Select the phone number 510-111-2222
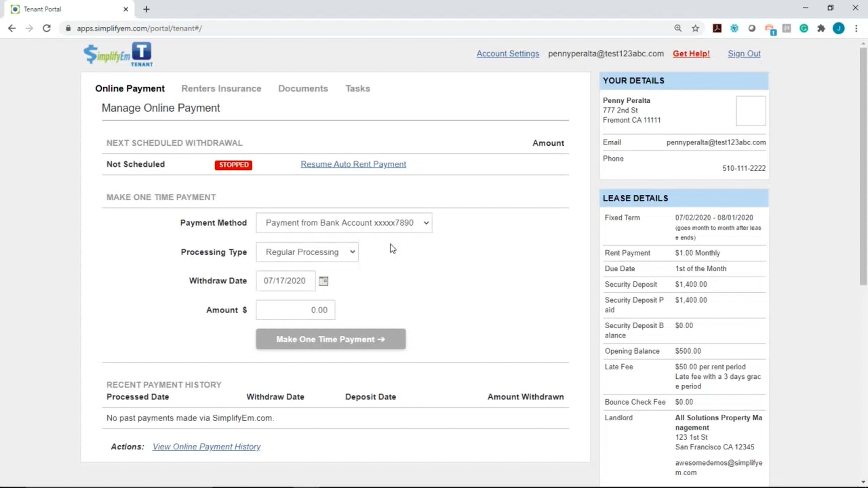The width and height of the screenshot is (868, 488). click(744, 168)
